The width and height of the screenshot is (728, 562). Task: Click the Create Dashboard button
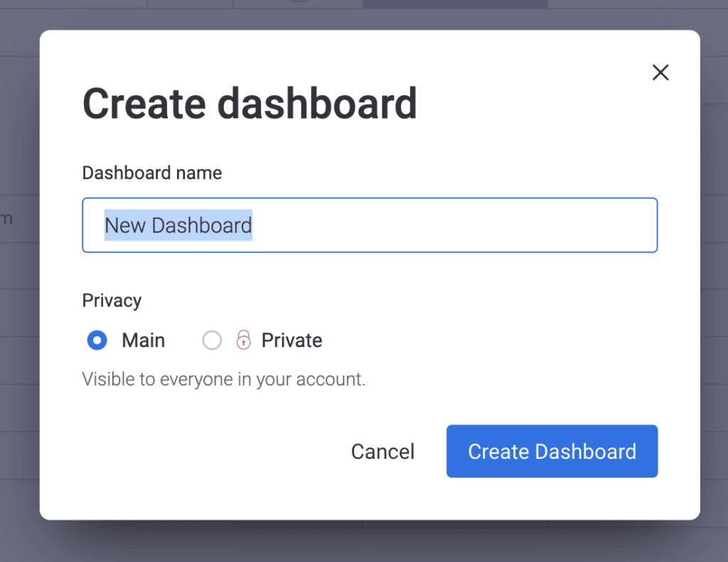click(x=552, y=451)
